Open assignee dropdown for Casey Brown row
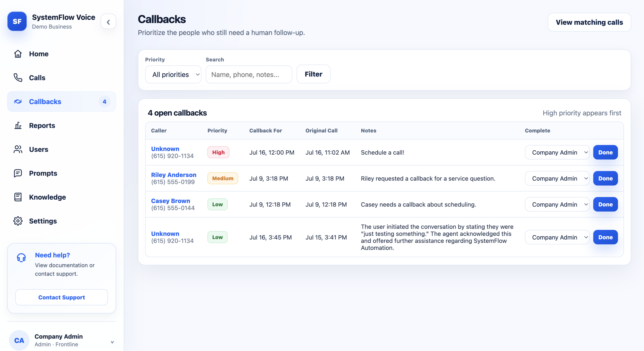This screenshot has width=644, height=351. click(557, 204)
